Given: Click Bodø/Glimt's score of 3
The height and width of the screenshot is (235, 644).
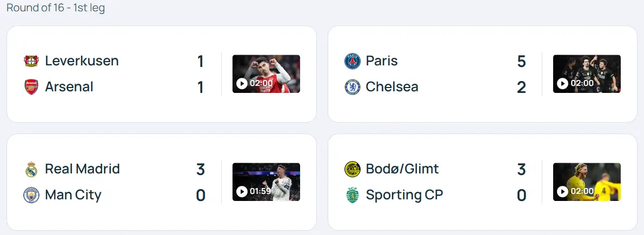Looking at the screenshot, I should pos(521,170).
